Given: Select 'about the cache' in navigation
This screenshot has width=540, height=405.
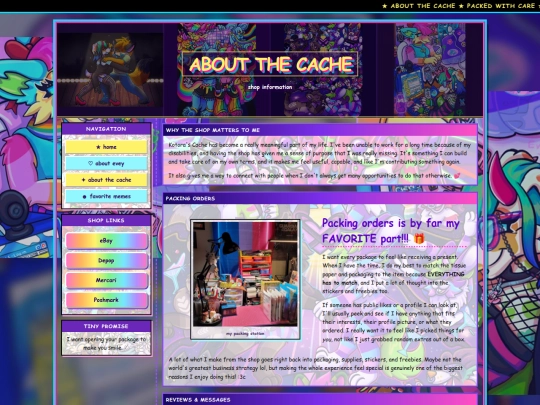Looking at the screenshot, I should (x=106, y=180).
